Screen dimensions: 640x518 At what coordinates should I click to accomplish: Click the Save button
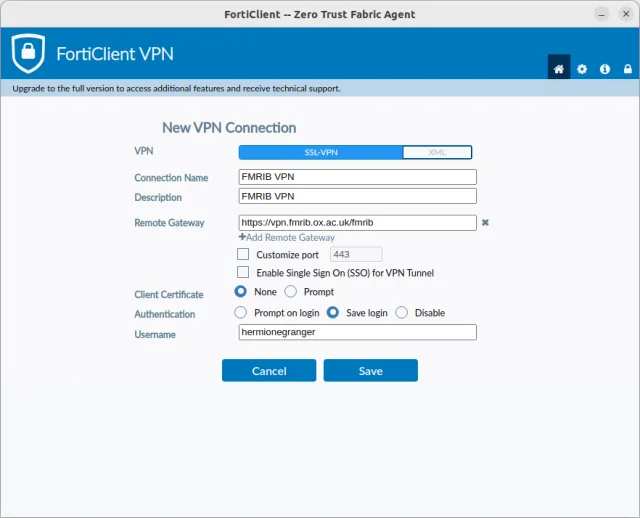click(370, 371)
